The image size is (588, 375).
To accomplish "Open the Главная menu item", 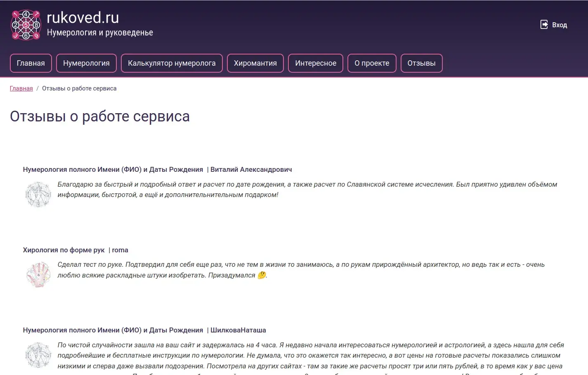I will pyautogui.click(x=31, y=63).
